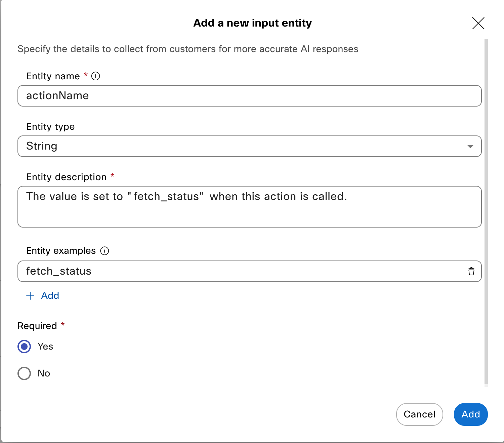The height and width of the screenshot is (443, 504).
Task: Open the String entity type combo box
Action: coord(235,146)
